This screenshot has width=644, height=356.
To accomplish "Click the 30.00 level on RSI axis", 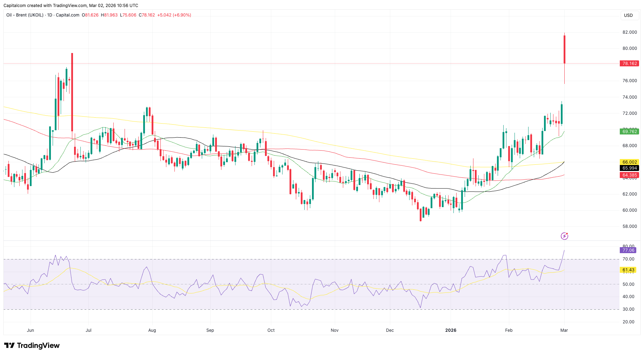I will tap(628, 309).
